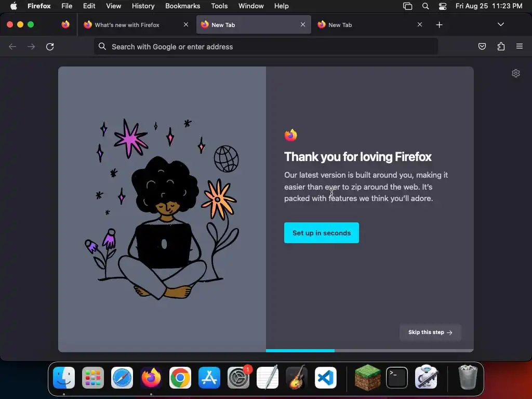Image resolution: width=532 pixels, height=399 pixels.
Task: Close the What's new with Firefox tab
Action: pyautogui.click(x=186, y=24)
